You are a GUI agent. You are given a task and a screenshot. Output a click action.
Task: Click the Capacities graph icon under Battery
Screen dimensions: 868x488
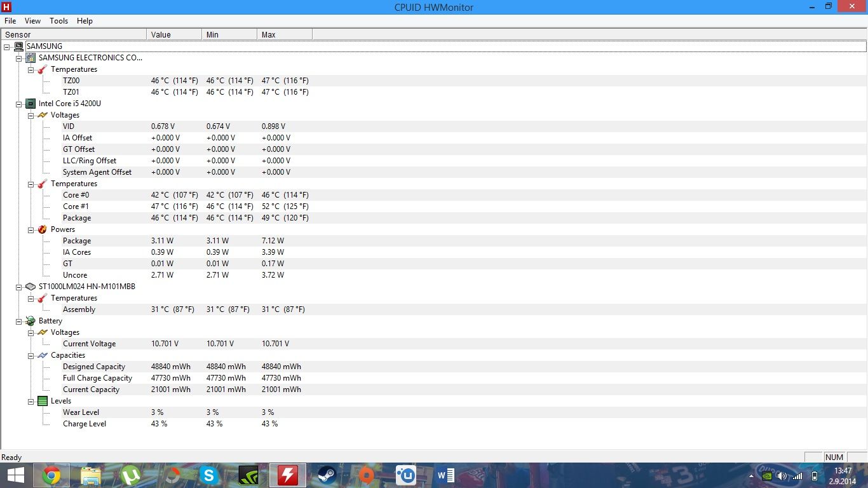[x=43, y=355]
